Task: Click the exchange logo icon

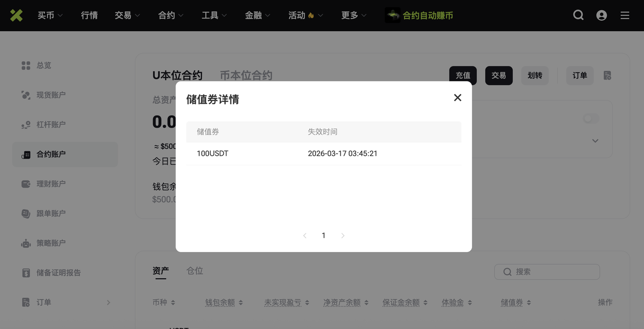Action: coord(17,16)
